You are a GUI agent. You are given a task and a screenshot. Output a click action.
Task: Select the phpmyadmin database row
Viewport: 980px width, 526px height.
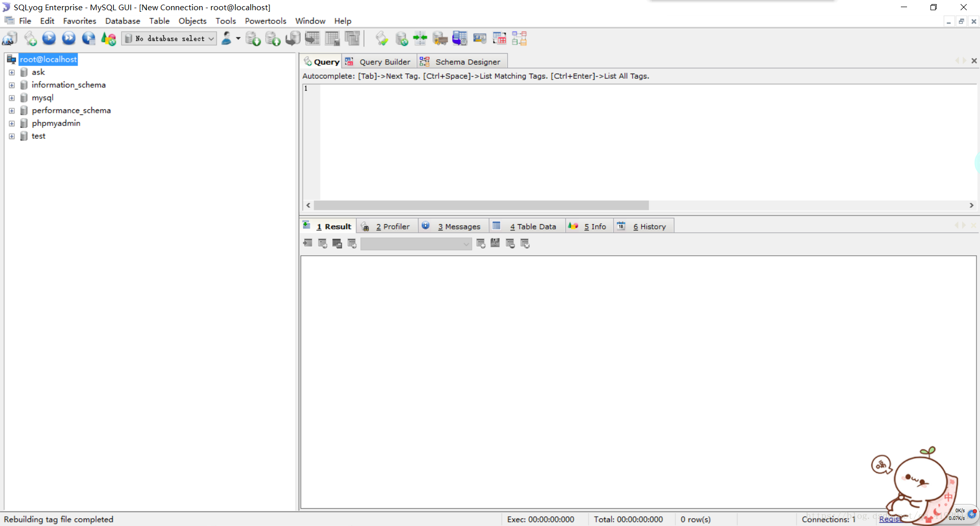click(56, 123)
